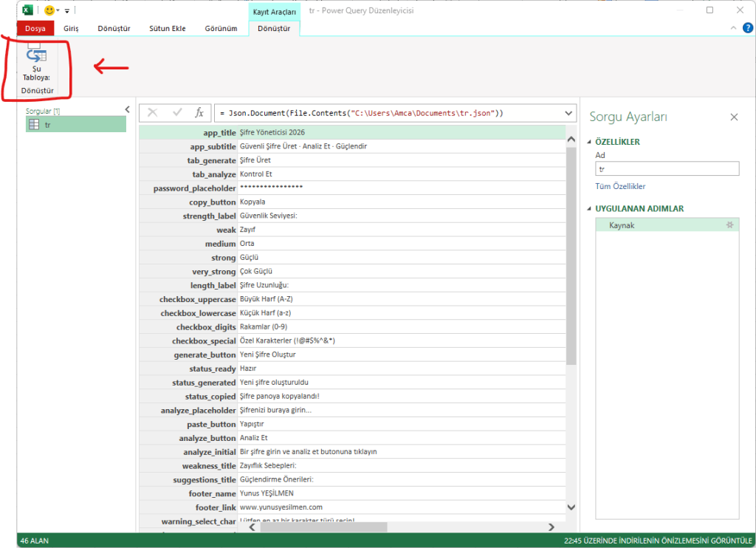Screen dimensions: 756x548
Task: Click the horizontal scrollbar right arrow
Action: pos(551,527)
